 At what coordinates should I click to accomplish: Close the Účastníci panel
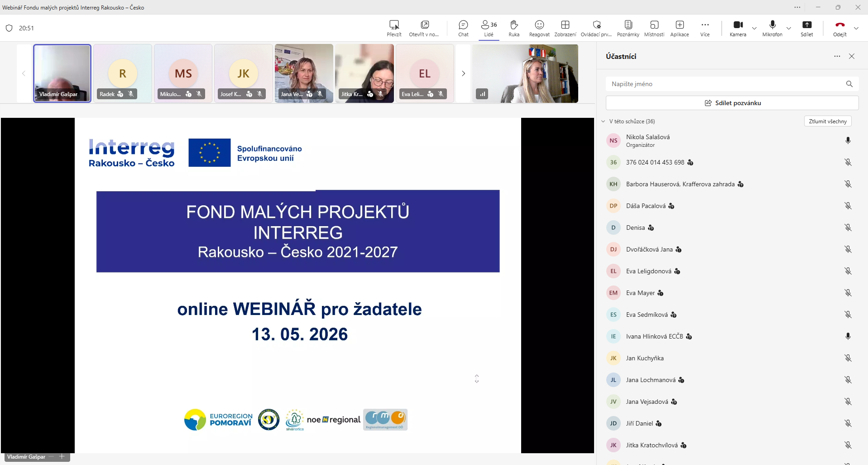coord(852,56)
